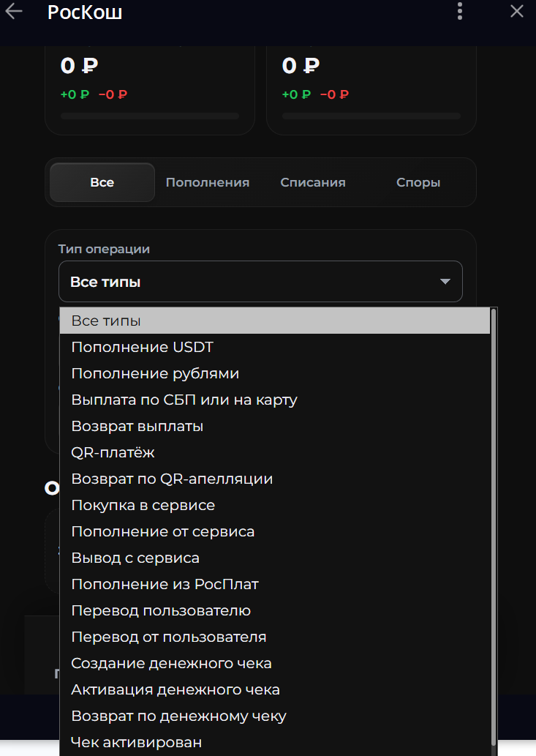Click the РосКош title text
536x756 pixels.
[85, 12]
